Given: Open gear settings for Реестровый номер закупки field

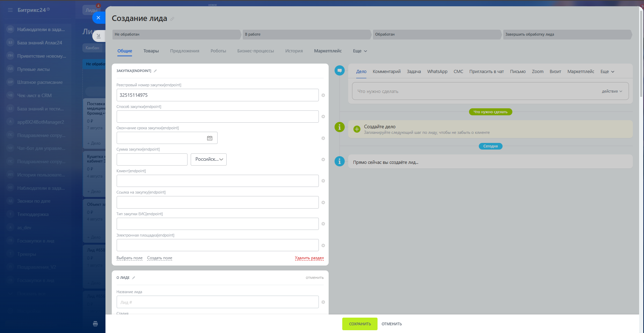Looking at the screenshot, I should tap(323, 95).
